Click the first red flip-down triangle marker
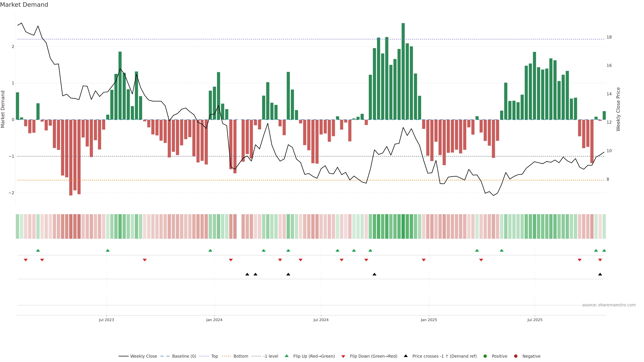This screenshot has height=362, width=644. pos(25,260)
